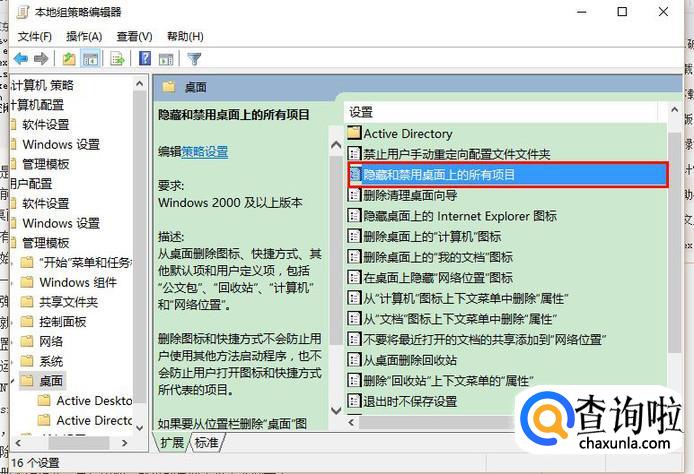This screenshot has width=694, height=474.
Task: Open the 文件(F) menu
Action: 35,36
